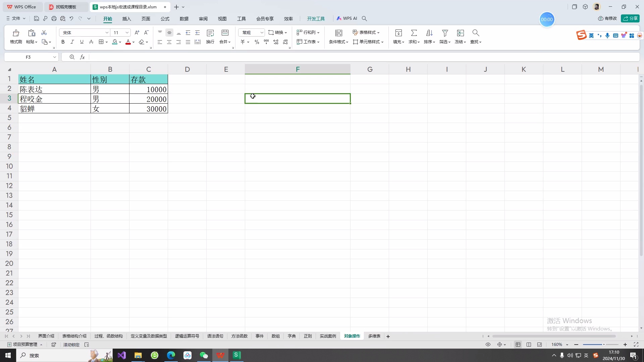The height and width of the screenshot is (362, 644).
Task: Toggle italic formatting
Action: [x=72, y=42]
